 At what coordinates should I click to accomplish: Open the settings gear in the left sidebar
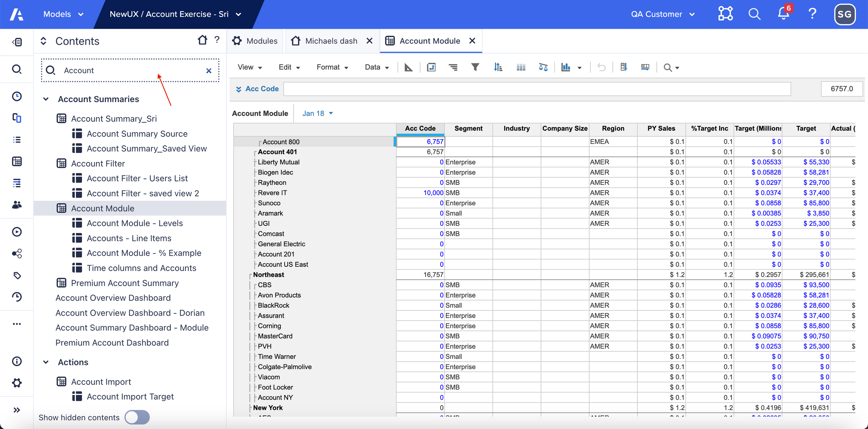coord(16,383)
